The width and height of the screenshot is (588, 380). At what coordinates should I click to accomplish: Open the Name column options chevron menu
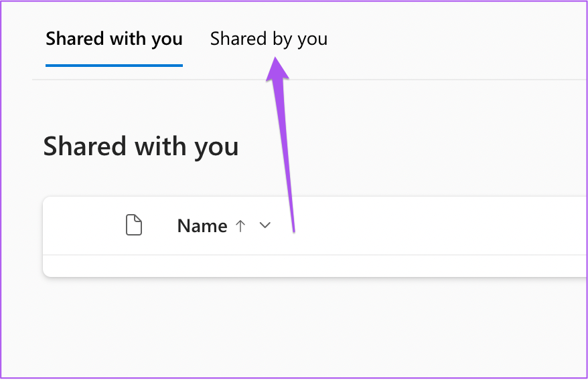click(x=265, y=225)
